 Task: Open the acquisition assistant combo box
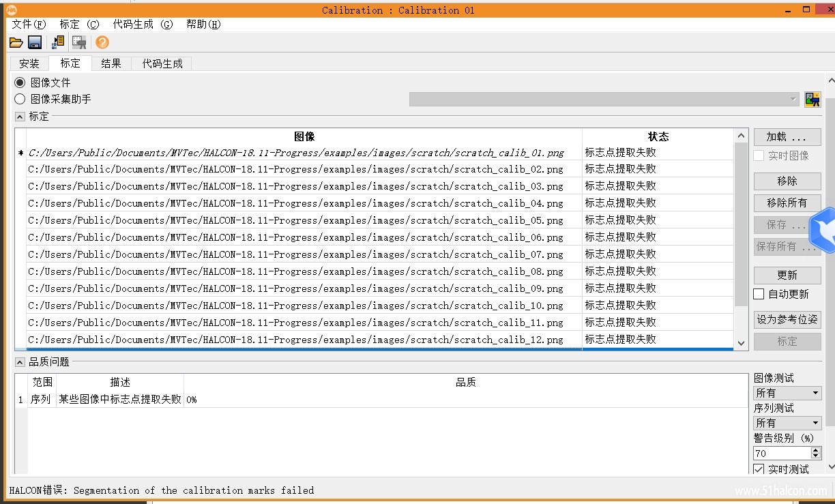click(604, 100)
